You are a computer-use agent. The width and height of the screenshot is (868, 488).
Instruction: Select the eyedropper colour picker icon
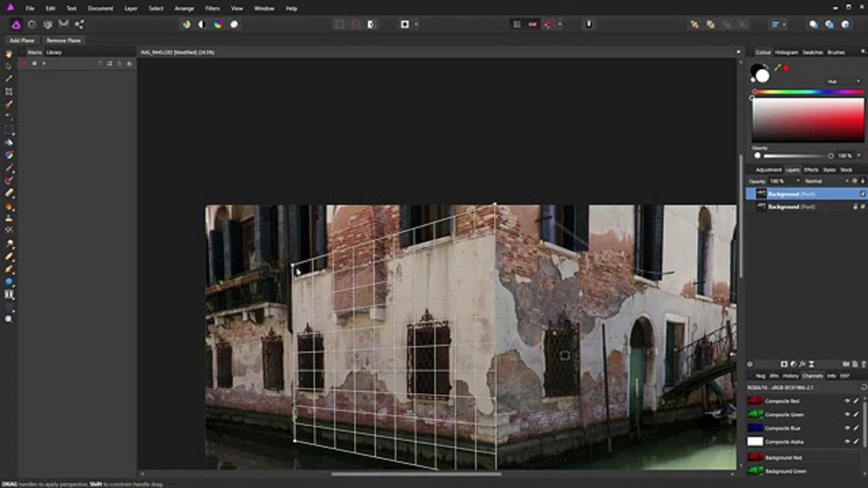(777, 68)
